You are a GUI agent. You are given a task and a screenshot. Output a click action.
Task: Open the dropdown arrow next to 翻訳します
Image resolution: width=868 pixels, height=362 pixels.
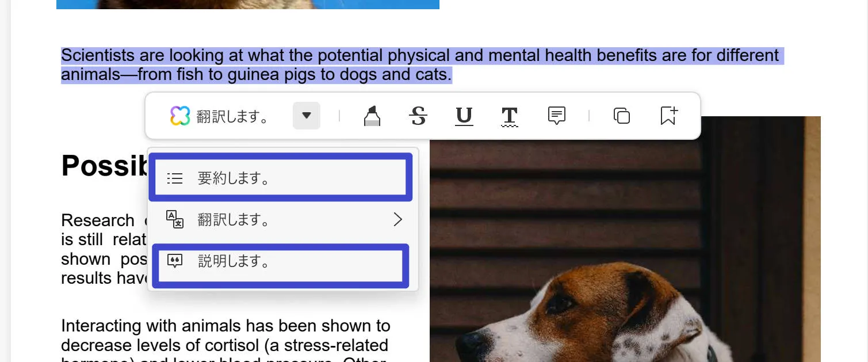point(307,116)
